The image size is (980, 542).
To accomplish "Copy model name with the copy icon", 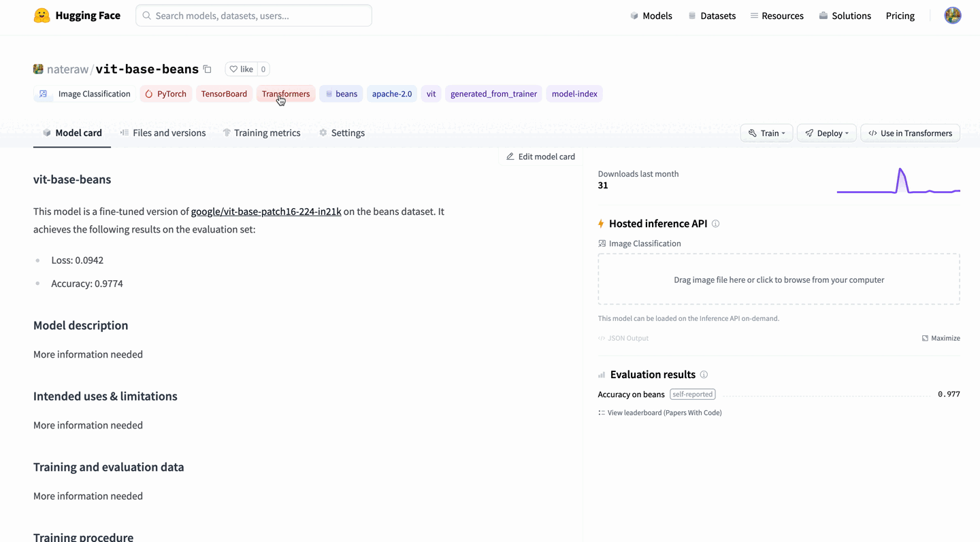I will click(x=208, y=69).
